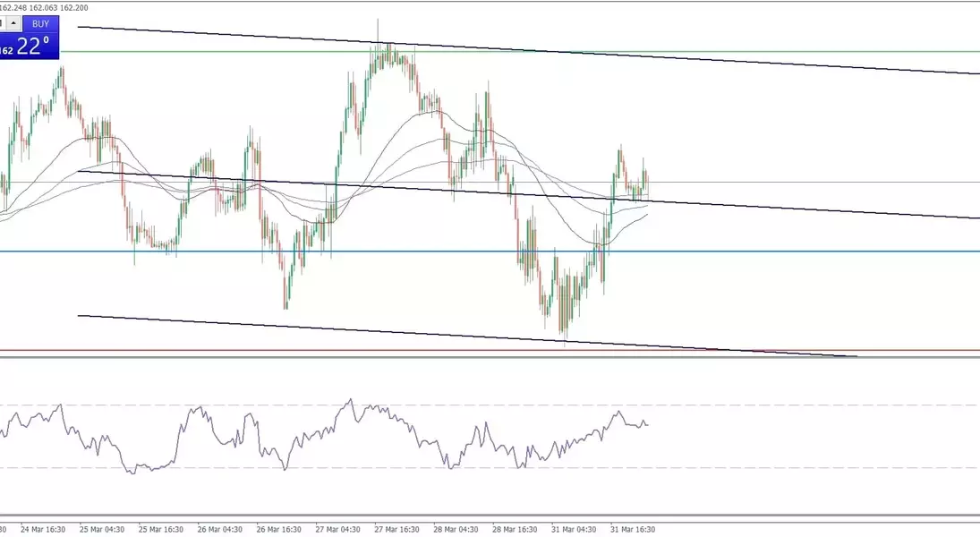Image resolution: width=980 pixels, height=537 pixels.
Task: Click the 27 Mar 16:30 time label
Action: tap(399, 529)
